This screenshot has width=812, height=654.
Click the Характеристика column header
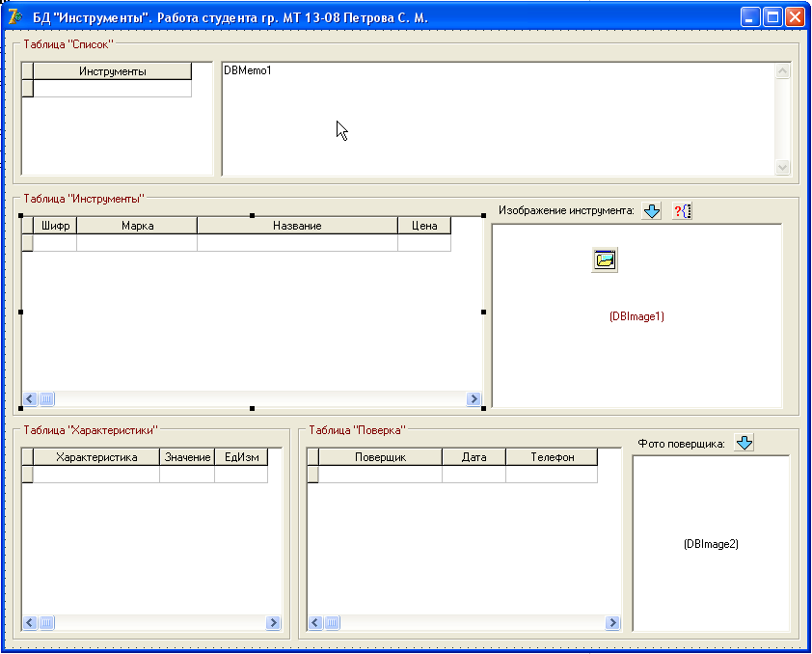point(96,457)
